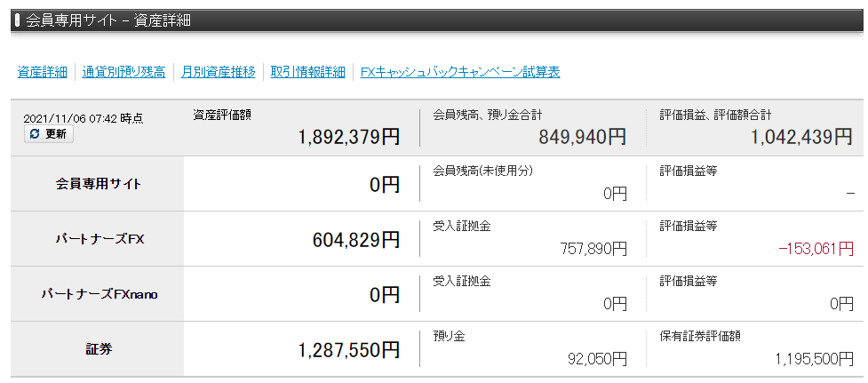The width and height of the screenshot is (868, 383).
Task: Select the パートナーズFXnano row header
Action: 98,294
